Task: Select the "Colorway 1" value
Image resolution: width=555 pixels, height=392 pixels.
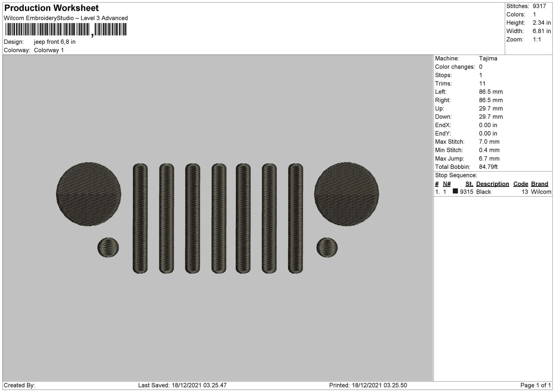Action: (x=49, y=50)
